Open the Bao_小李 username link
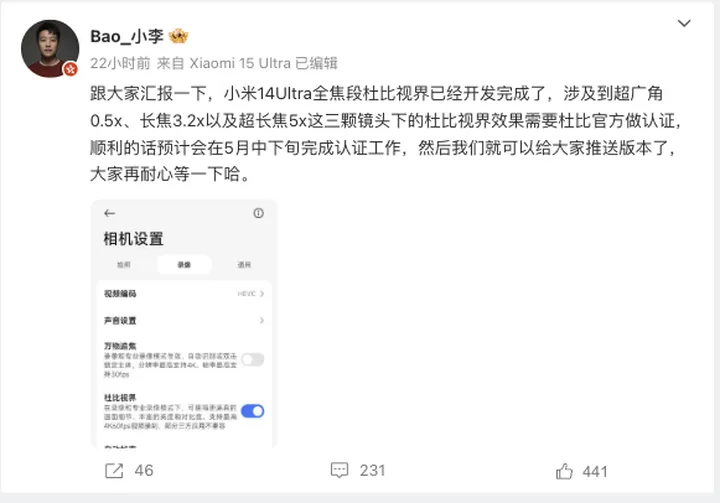This screenshot has width=720, height=503. click(x=127, y=36)
